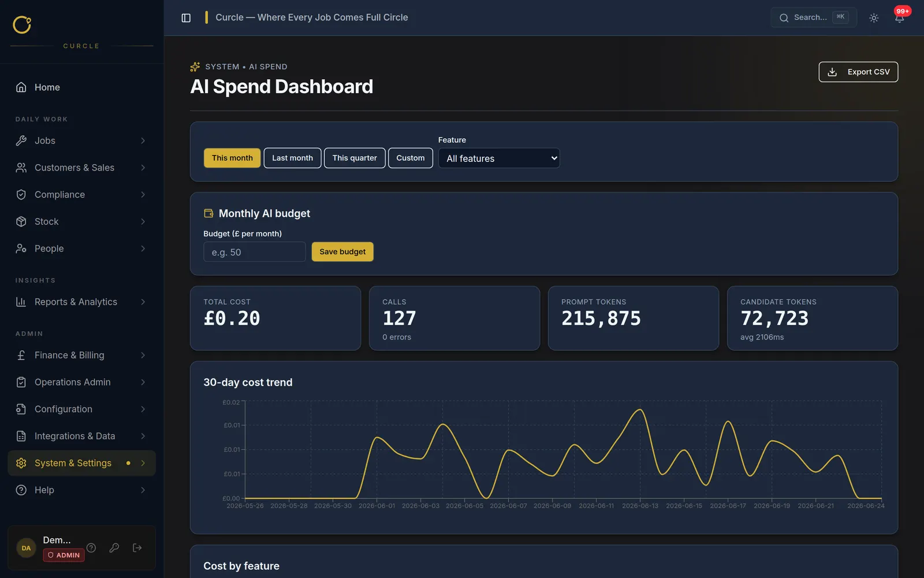The height and width of the screenshot is (578, 924).
Task: Click the search magnifier icon
Action: pyautogui.click(x=784, y=18)
